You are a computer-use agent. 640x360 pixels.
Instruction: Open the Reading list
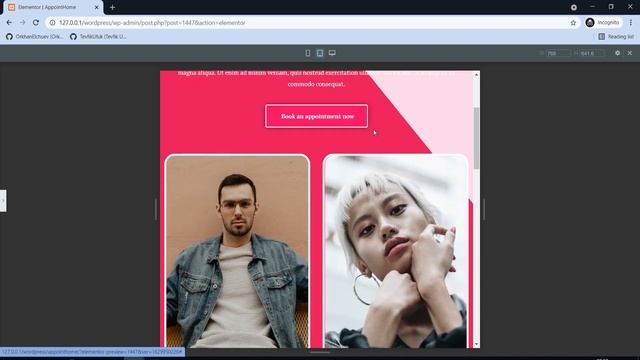pyautogui.click(x=616, y=37)
